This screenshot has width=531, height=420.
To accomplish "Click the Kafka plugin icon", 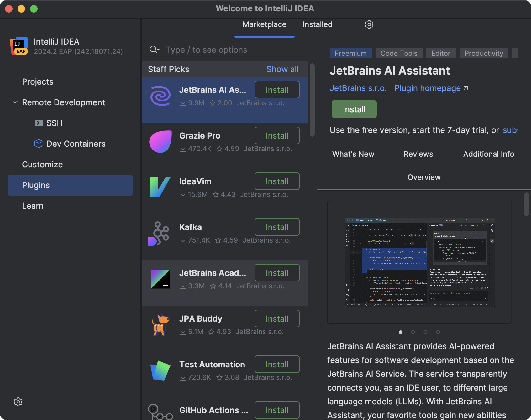I will pyautogui.click(x=160, y=233).
